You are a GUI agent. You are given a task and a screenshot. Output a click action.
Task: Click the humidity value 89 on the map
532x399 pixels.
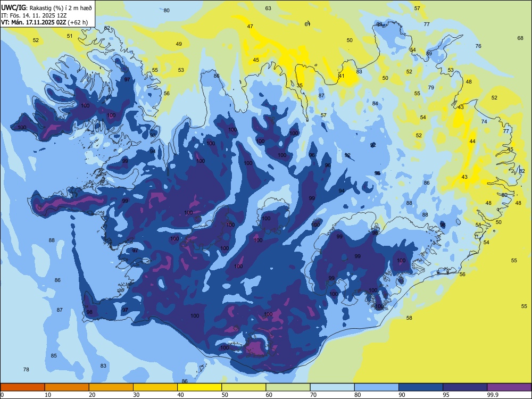click(x=429, y=53)
